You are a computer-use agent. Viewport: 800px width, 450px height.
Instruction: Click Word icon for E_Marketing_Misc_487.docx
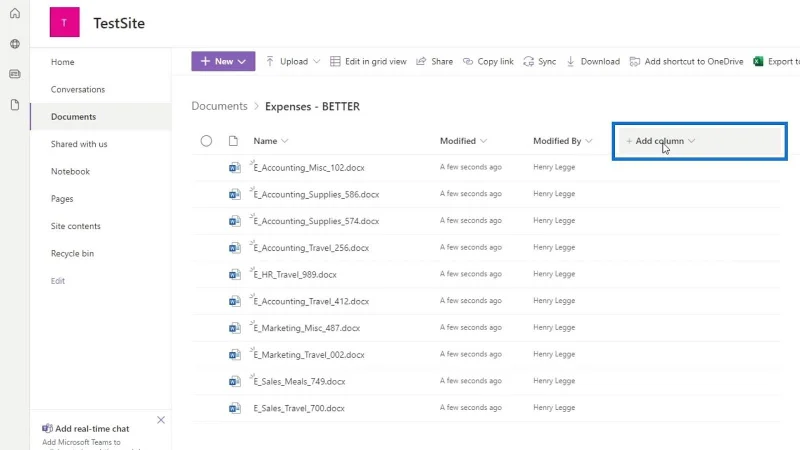coord(234,328)
